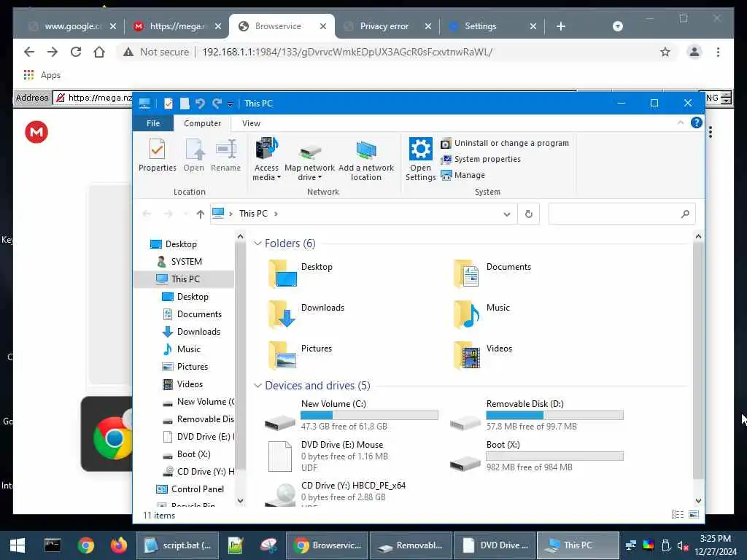
Task: Select the Desktop folder in main pane
Action: point(301,273)
